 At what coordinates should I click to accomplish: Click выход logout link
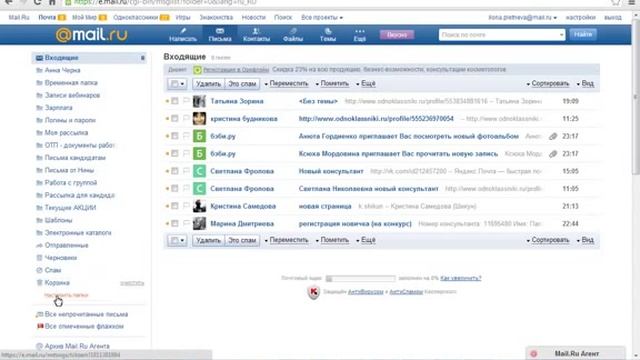(613, 18)
